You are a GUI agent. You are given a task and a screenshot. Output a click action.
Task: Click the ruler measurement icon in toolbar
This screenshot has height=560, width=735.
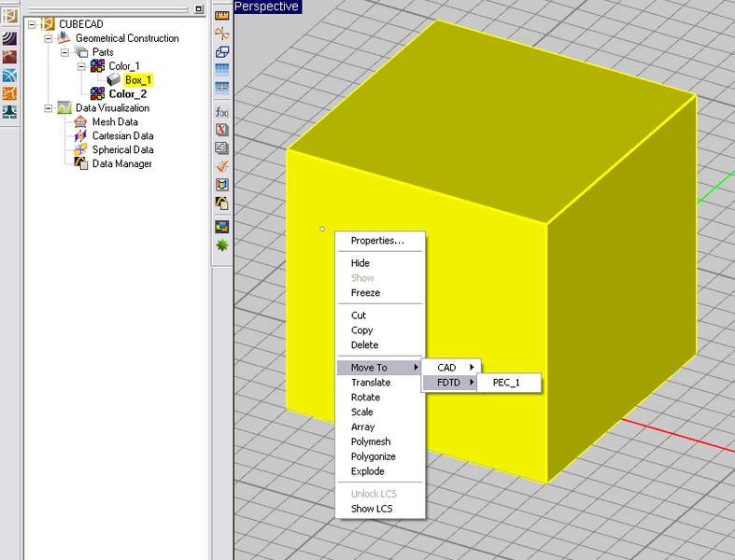point(222,16)
